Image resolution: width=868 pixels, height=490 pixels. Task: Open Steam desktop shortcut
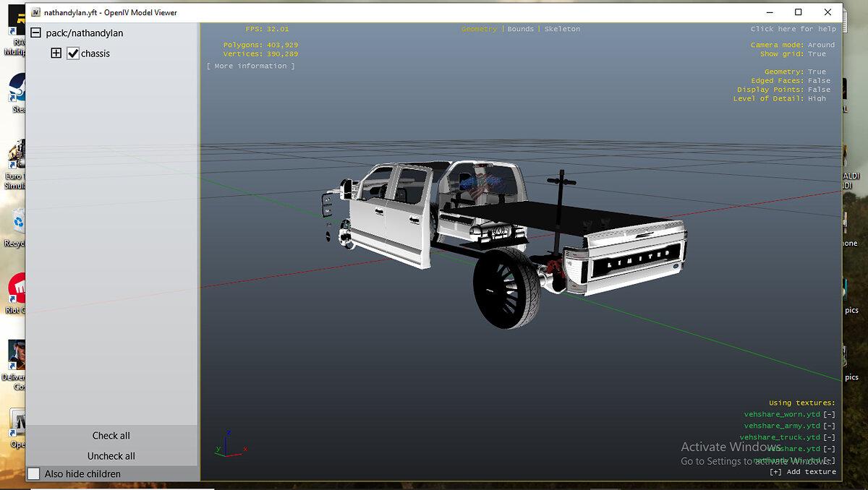pos(16,93)
